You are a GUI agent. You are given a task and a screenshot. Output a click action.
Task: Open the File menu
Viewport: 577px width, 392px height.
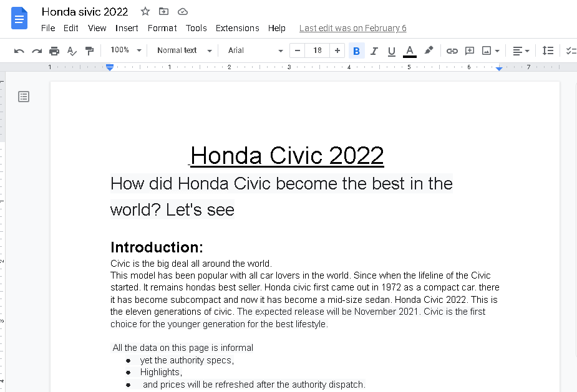48,28
